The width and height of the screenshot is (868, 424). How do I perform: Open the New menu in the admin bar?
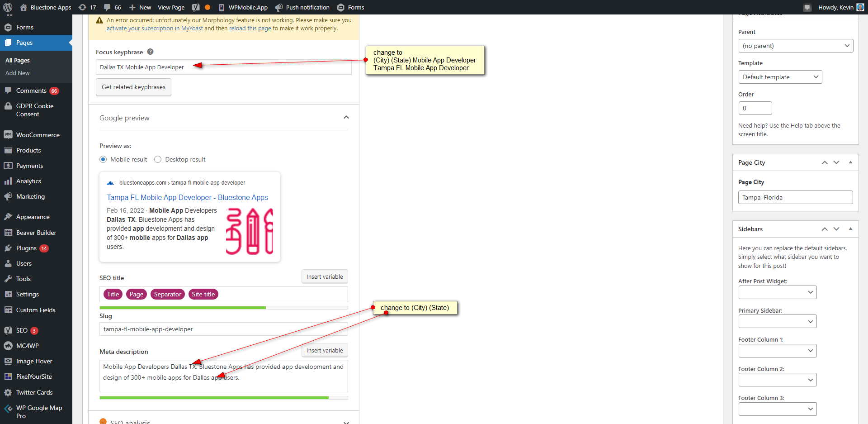[140, 7]
